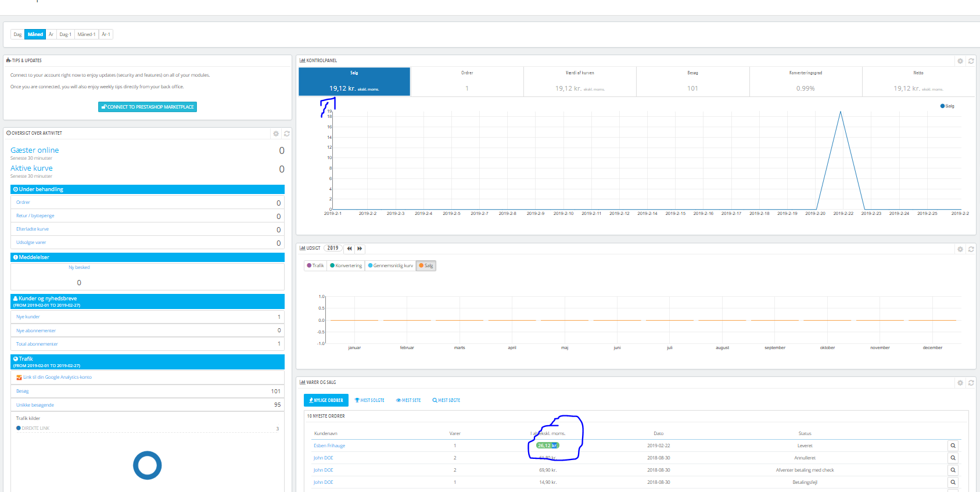Select the År date range

click(51, 34)
